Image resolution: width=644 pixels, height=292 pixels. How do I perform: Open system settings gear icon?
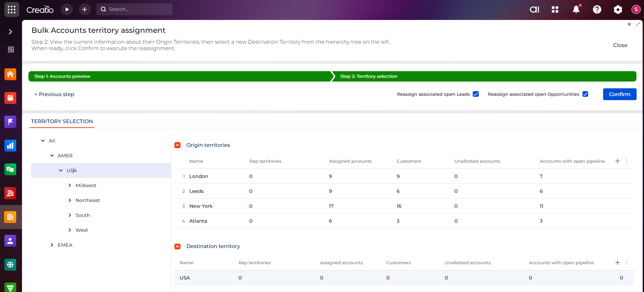point(618,9)
